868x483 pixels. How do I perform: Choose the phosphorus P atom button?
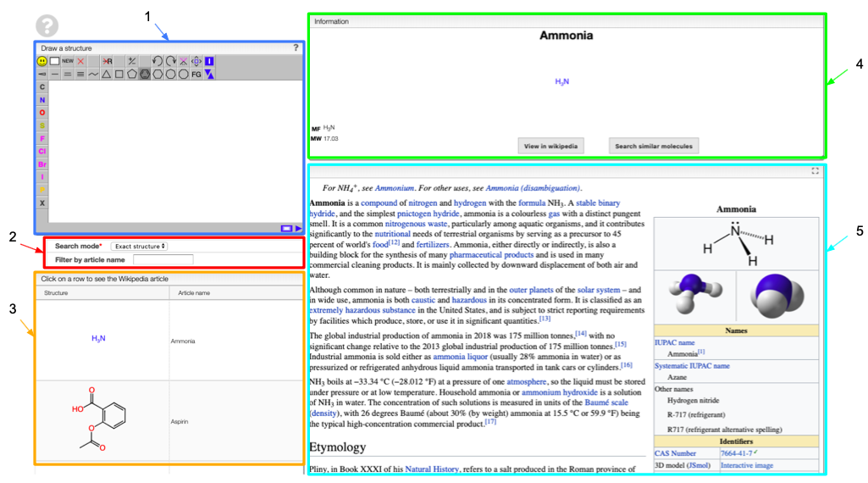pos(42,190)
